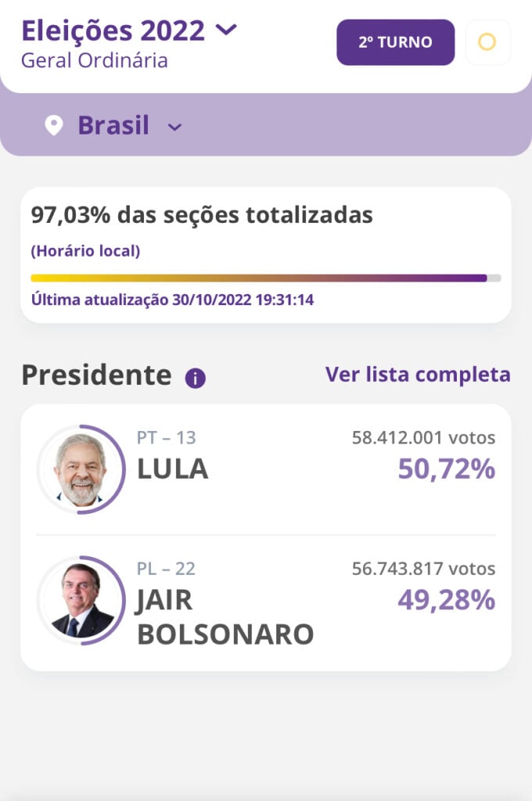Viewport: 532px width, 801px height.
Task: Expand the Brasil location chevron
Action: pos(175,127)
